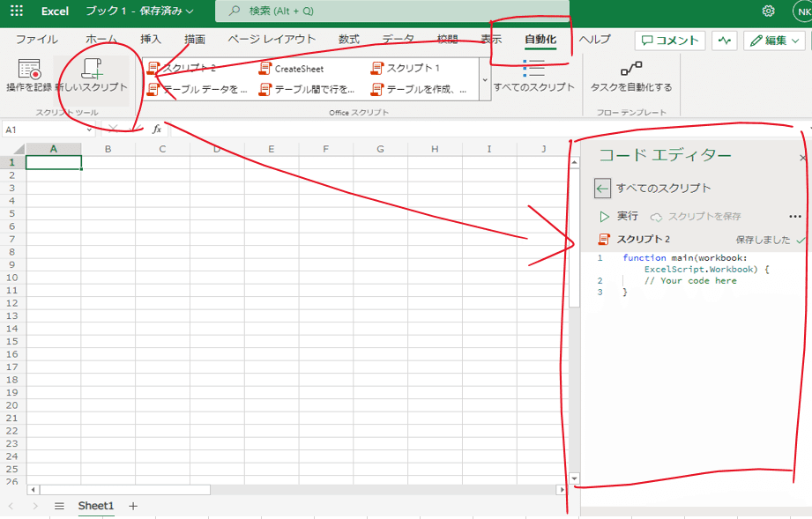Switch to the 挿入 ribbon tab
Screen dimensions: 812x519
[151, 40]
